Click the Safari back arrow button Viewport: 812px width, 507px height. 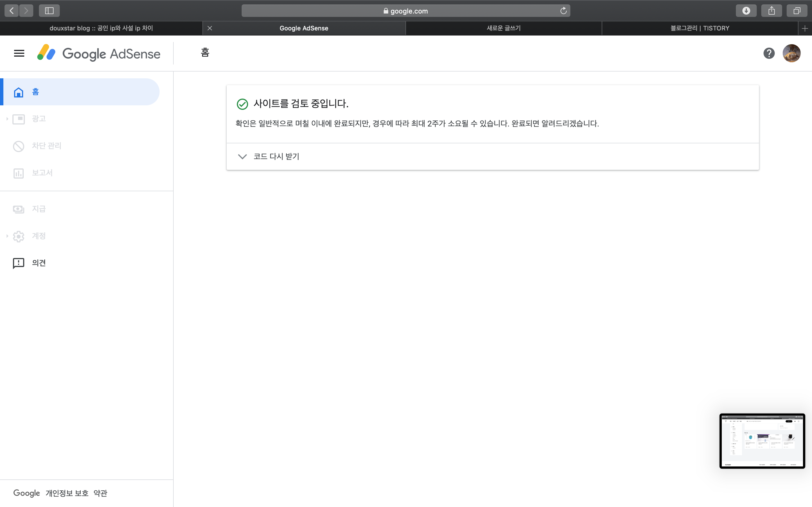pos(12,11)
